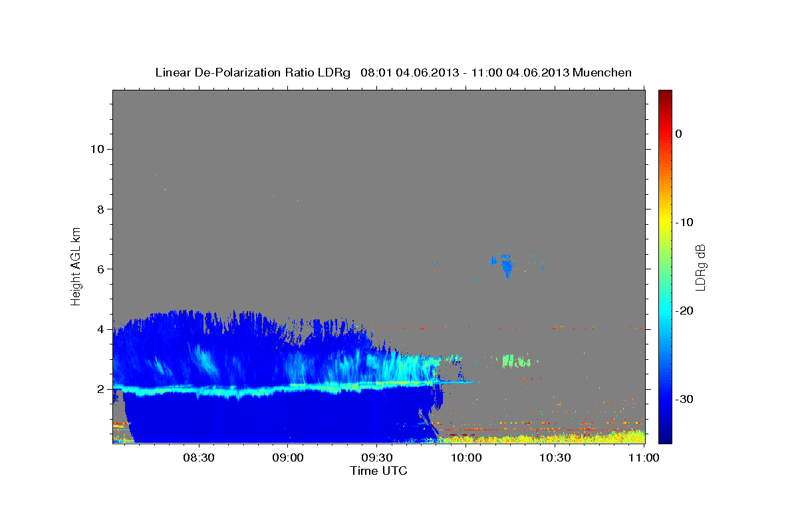Image resolution: width=798 pixels, height=532 pixels.
Task: Click the 10:30 time tick label
Action: click(555, 458)
